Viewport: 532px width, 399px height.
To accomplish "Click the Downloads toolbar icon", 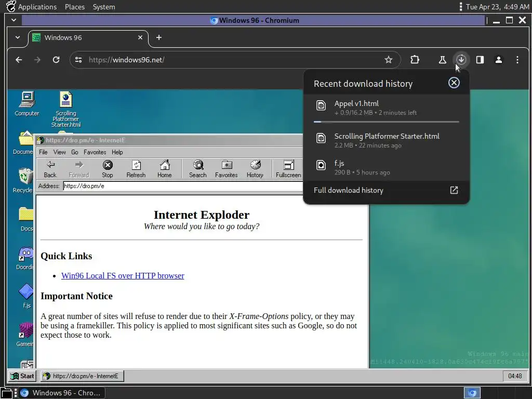I will pos(461,60).
